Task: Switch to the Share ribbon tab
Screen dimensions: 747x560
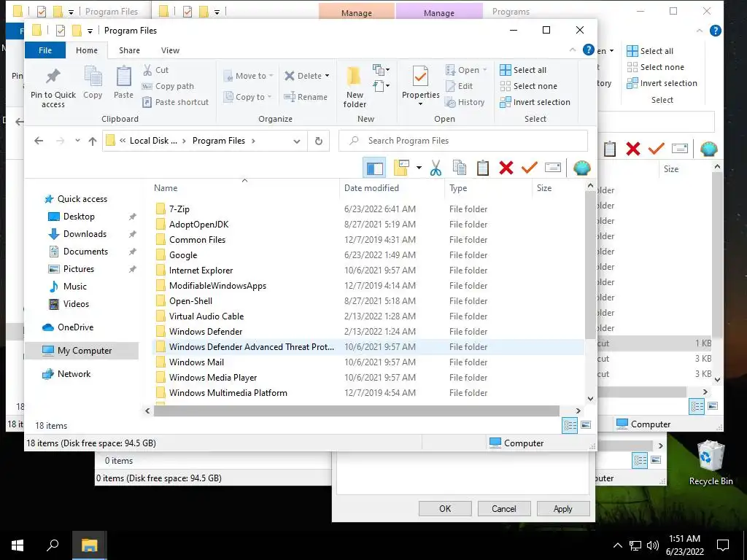Action: [129, 50]
